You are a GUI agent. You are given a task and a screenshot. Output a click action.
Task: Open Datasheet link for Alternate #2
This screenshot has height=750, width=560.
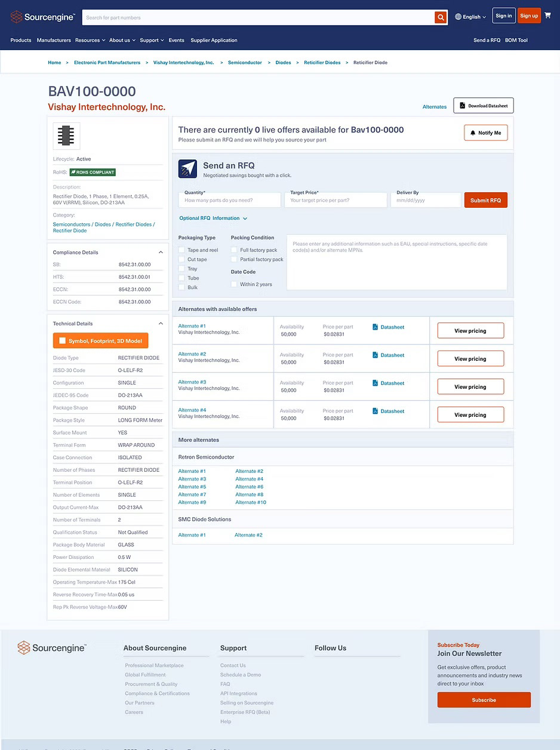point(392,355)
